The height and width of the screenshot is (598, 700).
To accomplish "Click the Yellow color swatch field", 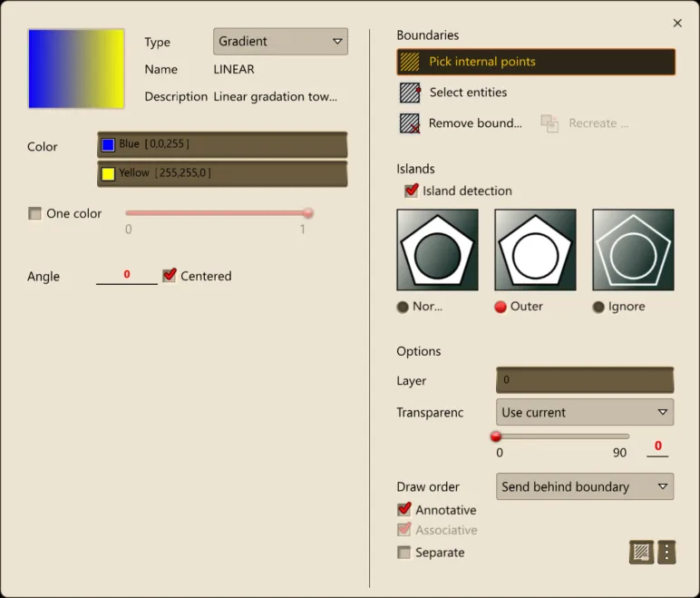I will tap(222, 173).
